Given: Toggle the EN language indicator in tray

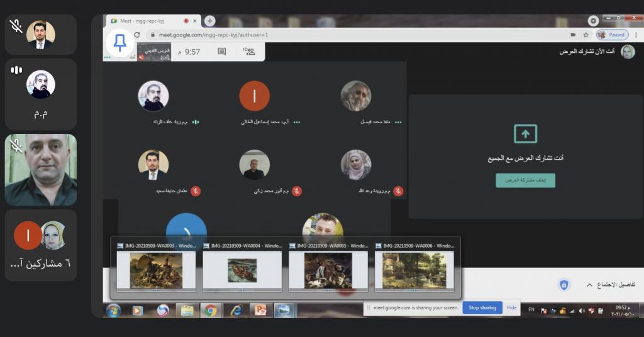Looking at the screenshot, I should click(531, 310).
